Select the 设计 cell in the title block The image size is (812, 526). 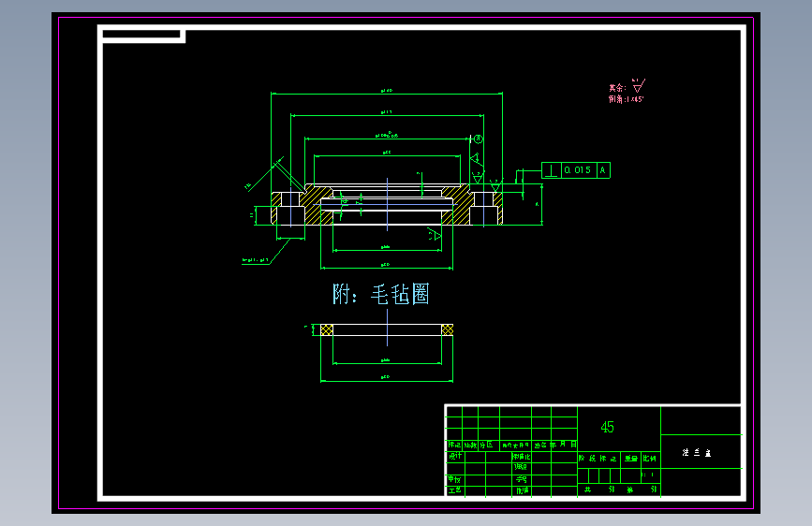455,456
